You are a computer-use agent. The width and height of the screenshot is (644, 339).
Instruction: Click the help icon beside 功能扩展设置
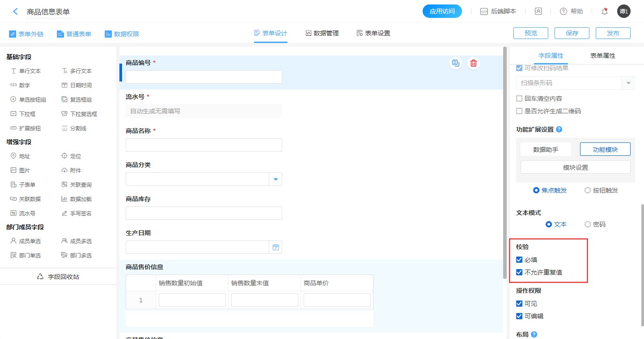(559, 129)
